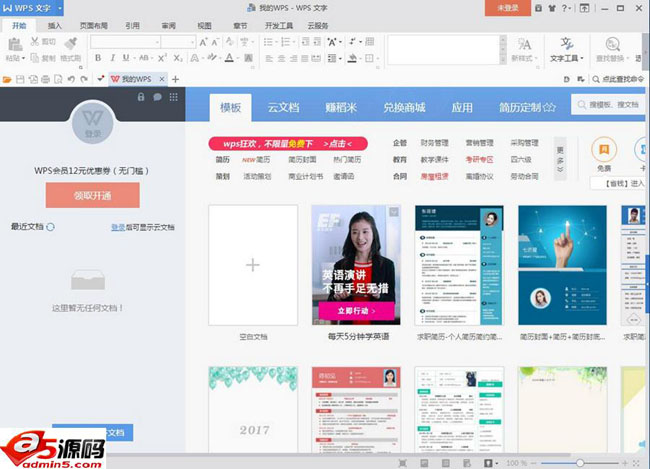Screen dimensions: 650x469
Task: Switch to the 视图 ribbon tab
Action: pos(204,26)
